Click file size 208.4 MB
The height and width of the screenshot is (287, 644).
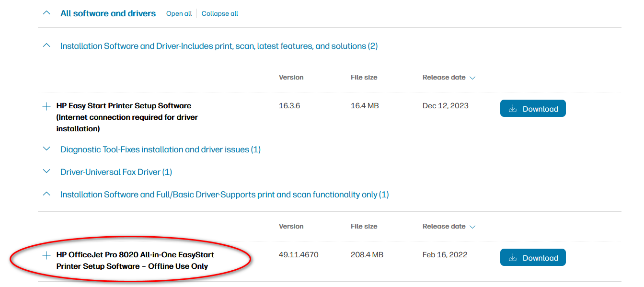pyautogui.click(x=367, y=255)
